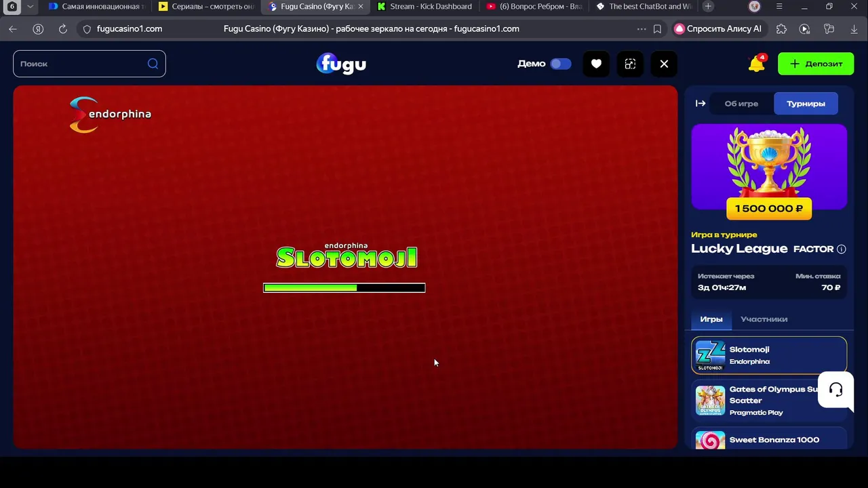The width and height of the screenshot is (868, 488).
Task: Close the game with the X button
Action: click(x=664, y=64)
